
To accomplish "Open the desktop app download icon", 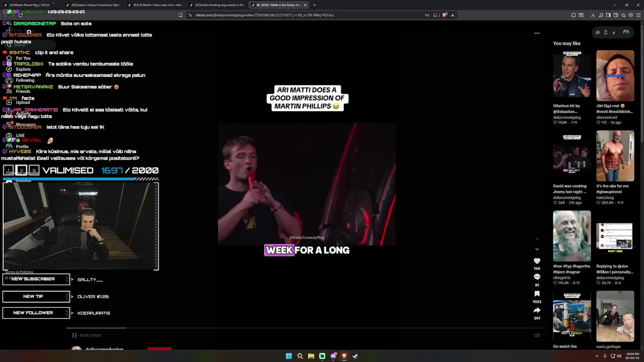I will (614, 32).
